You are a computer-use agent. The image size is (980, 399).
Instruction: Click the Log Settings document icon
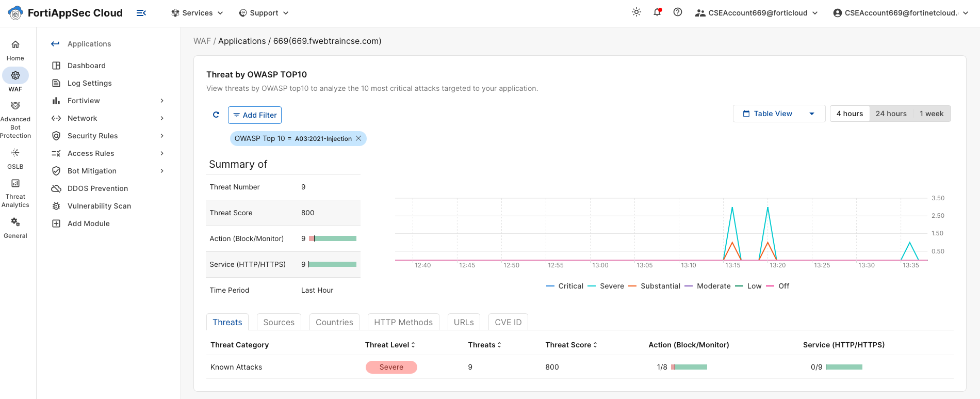56,83
